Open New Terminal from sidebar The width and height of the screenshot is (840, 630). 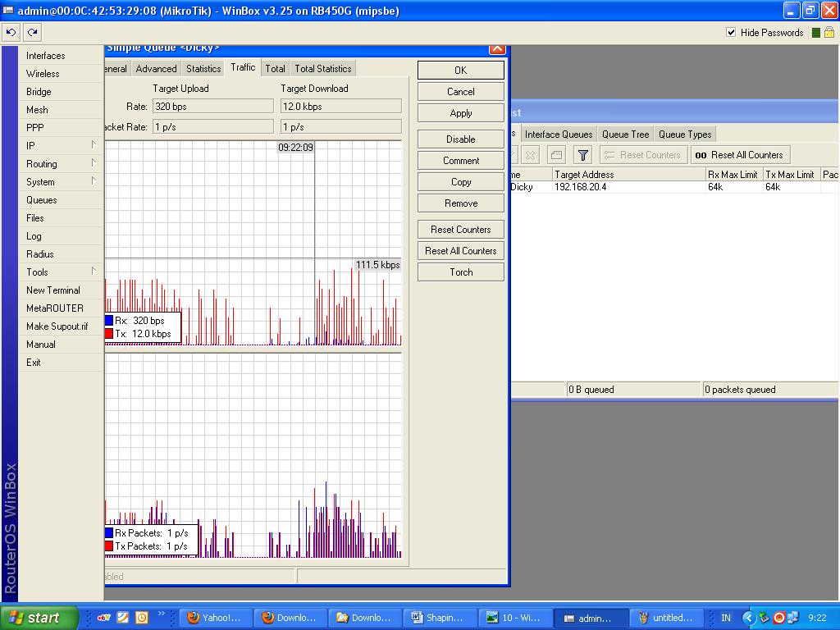click(x=53, y=290)
